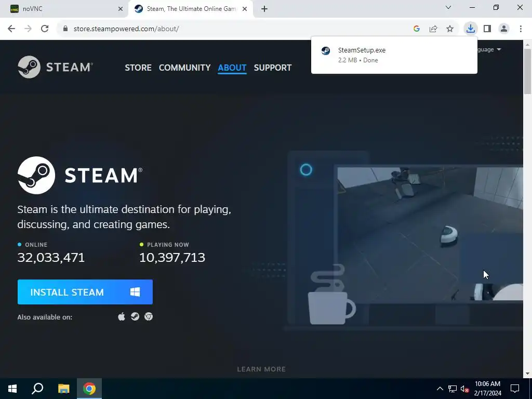The width and height of the screenshot is (532, 399).
Task: Open SteamSetup.exe from the downloads popup
Action: click(394, 55)
